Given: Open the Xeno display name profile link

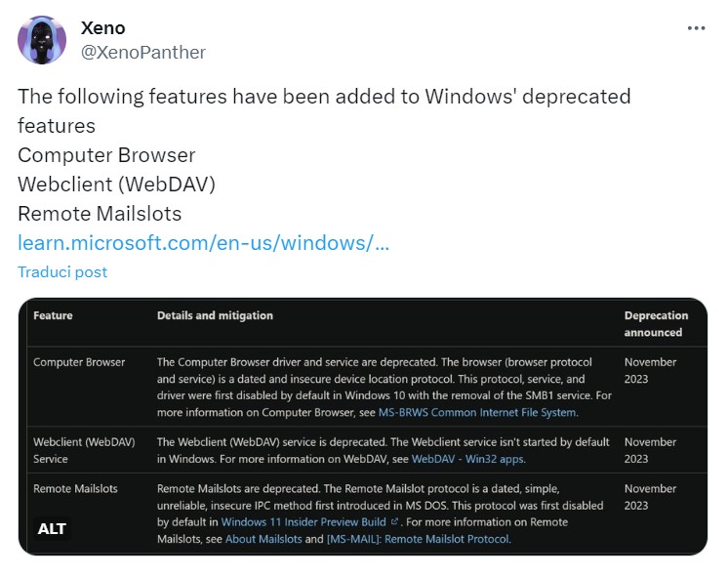Looking at the screenshot, I should pos(102,28).
